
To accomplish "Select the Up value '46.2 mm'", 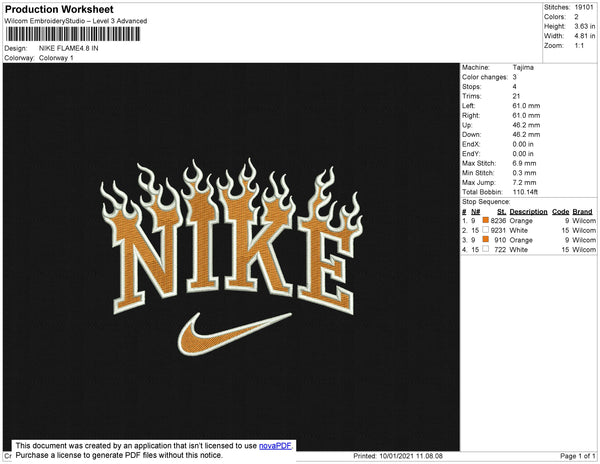I will 526,125.
